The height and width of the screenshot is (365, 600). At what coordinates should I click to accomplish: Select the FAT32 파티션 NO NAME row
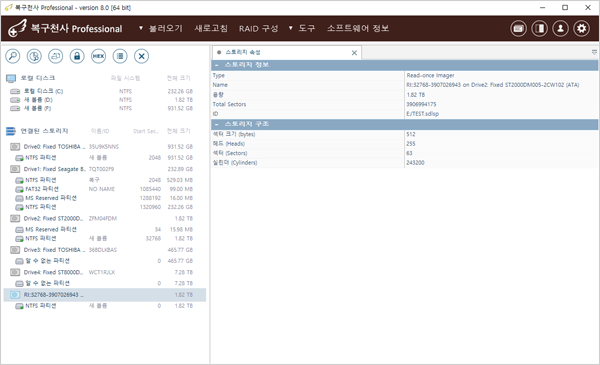click(104, 189)
